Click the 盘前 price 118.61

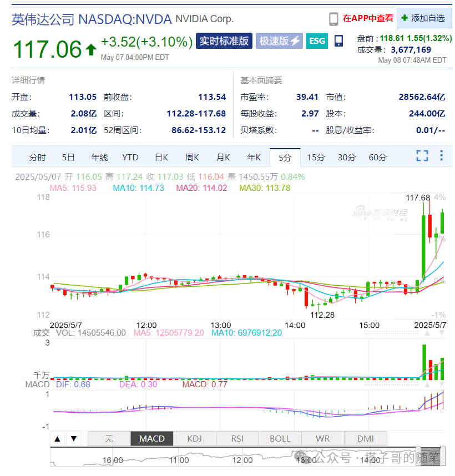[392, 38]
